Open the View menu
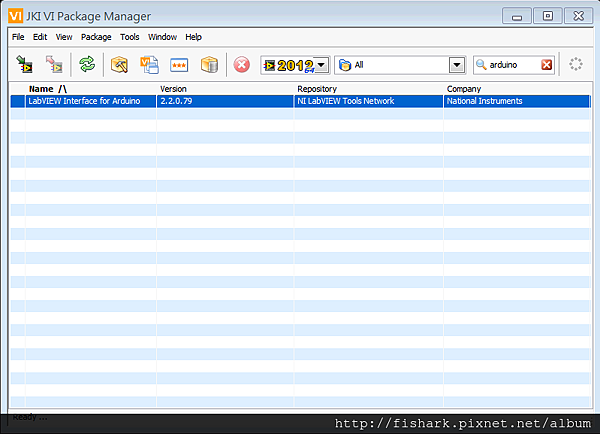600x434 pixels. 64,37
